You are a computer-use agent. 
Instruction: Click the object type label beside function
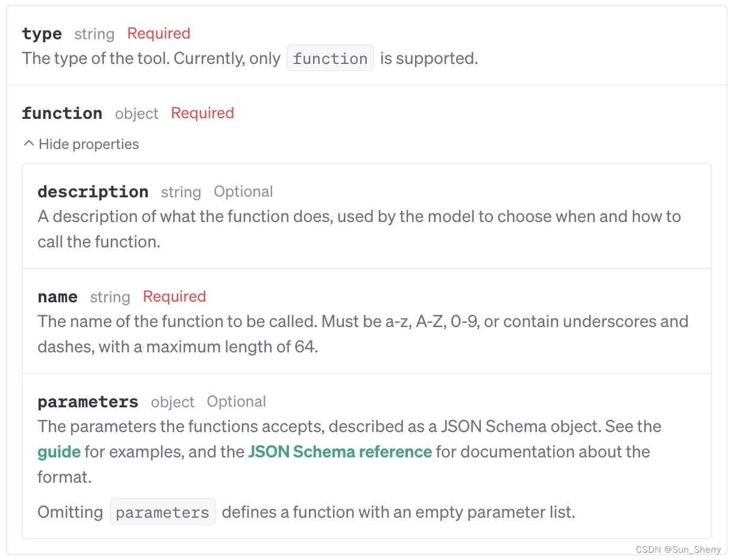tap(137, 113)
